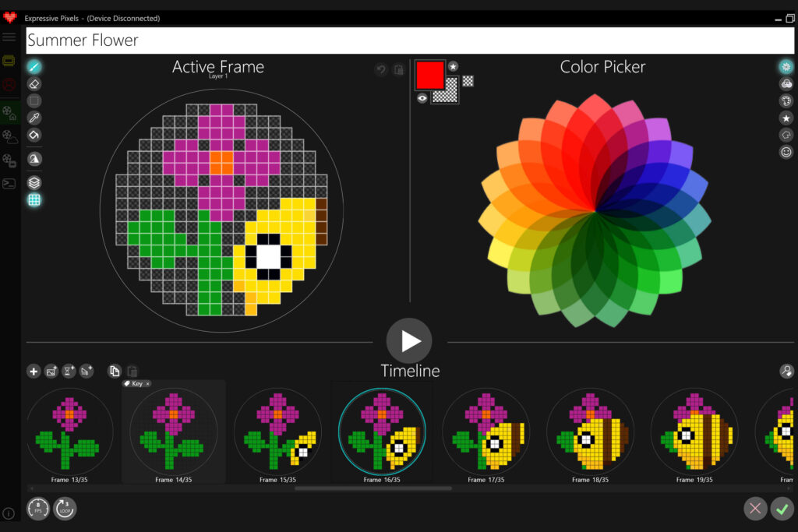The height and width of the screenshot is (532, 798).
Task: Toggle the pixel grid overlay
Action: (x=34, y=199)
